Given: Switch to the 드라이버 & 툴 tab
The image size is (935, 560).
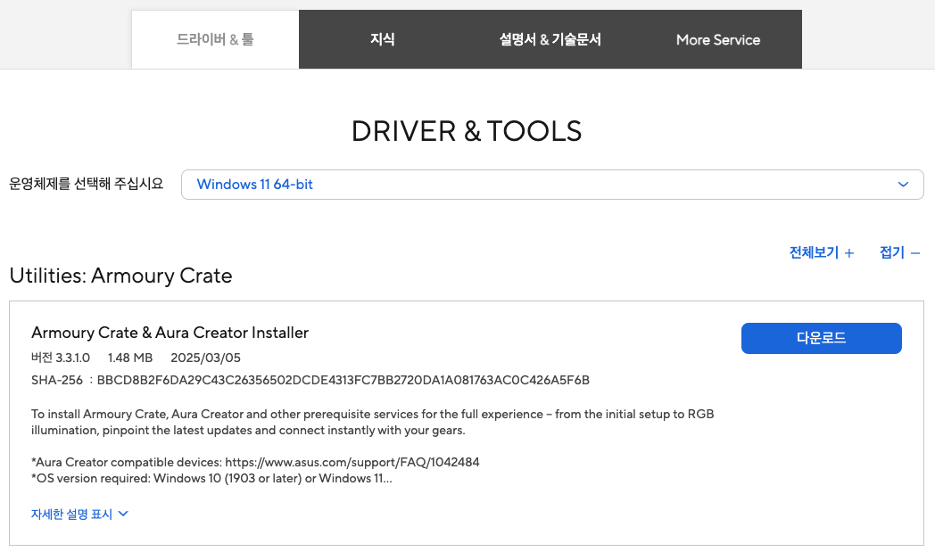Looking at the screenshot, I should [x=215, y=39].
